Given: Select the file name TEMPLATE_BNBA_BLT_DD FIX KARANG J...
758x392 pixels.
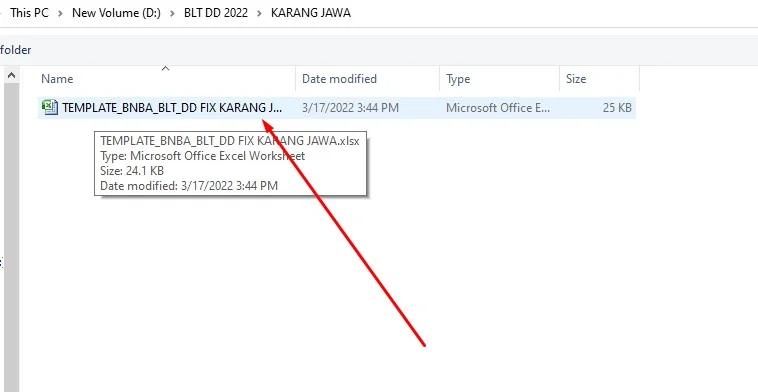Looking at the screenshot, I should [x=172, y=108].
